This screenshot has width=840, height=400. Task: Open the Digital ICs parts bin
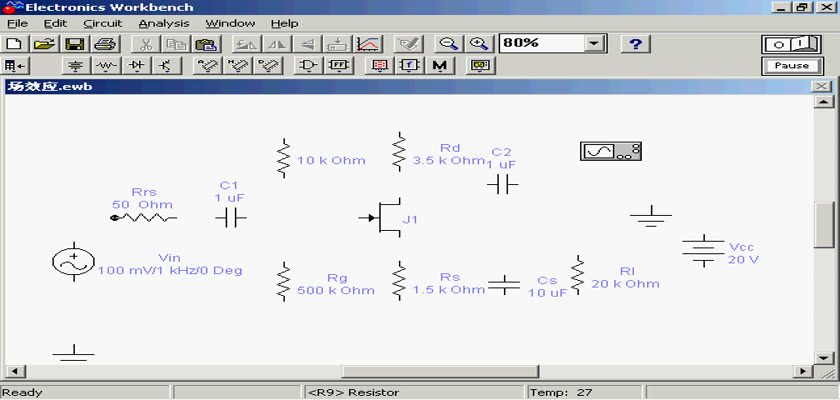(x=268, y=66)
